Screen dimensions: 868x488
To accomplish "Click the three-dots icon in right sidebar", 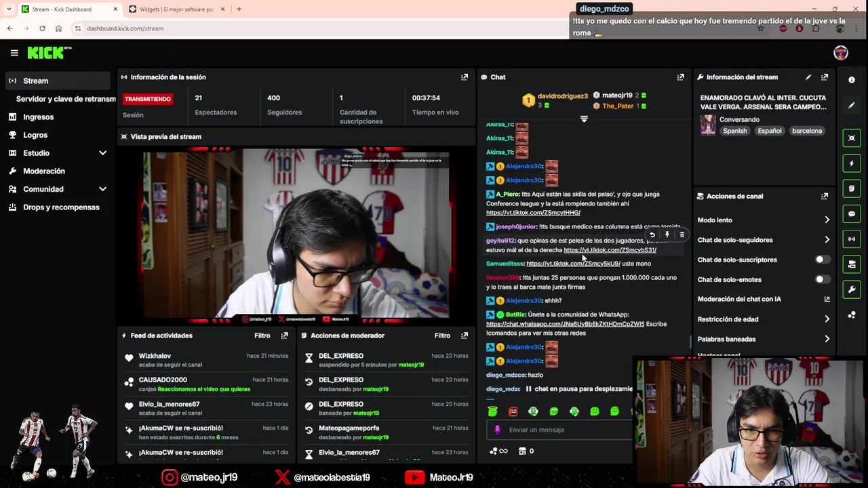I will coord(852,315).
